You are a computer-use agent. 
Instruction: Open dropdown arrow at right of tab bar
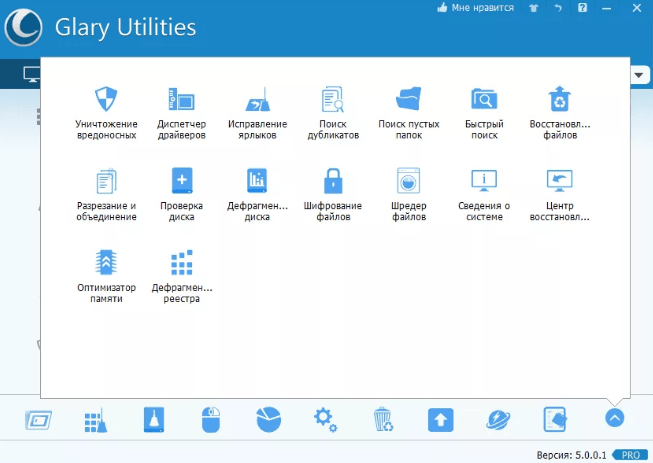coord(639,75)
